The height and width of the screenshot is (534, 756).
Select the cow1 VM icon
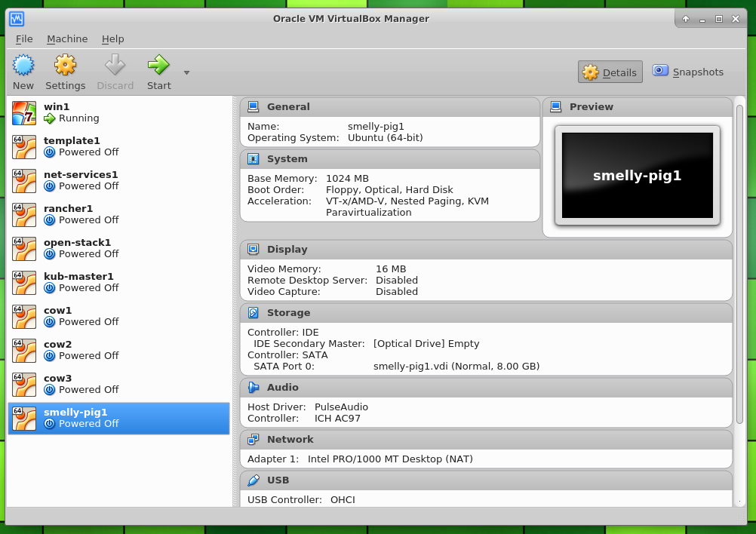click(x=24, y=317)
